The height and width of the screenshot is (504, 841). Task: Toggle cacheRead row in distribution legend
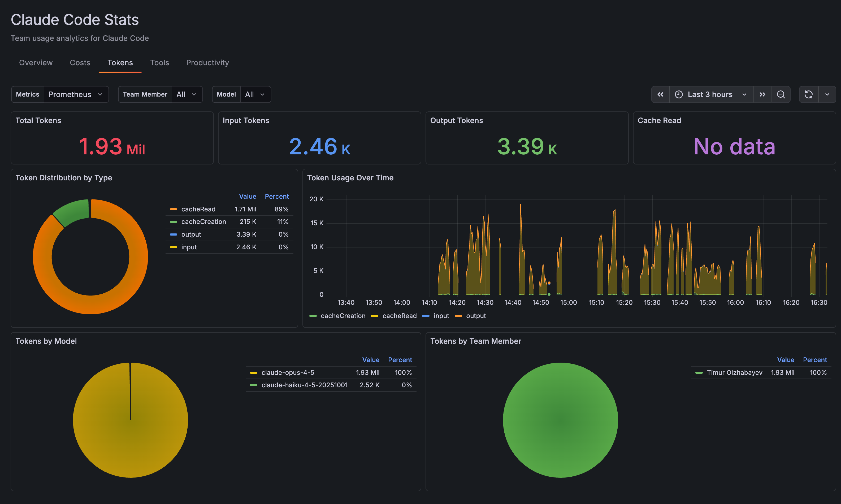198,209
